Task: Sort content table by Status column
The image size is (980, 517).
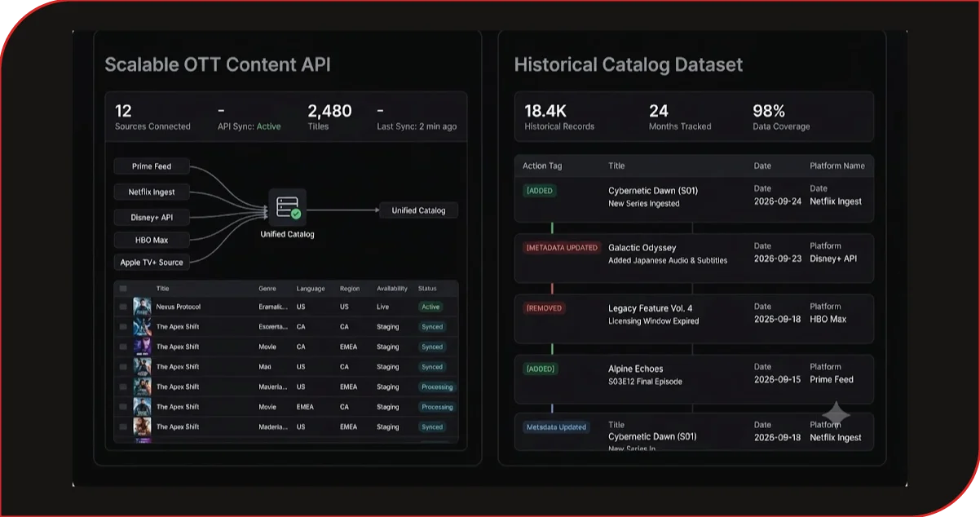Action: [x=427, y=289]
